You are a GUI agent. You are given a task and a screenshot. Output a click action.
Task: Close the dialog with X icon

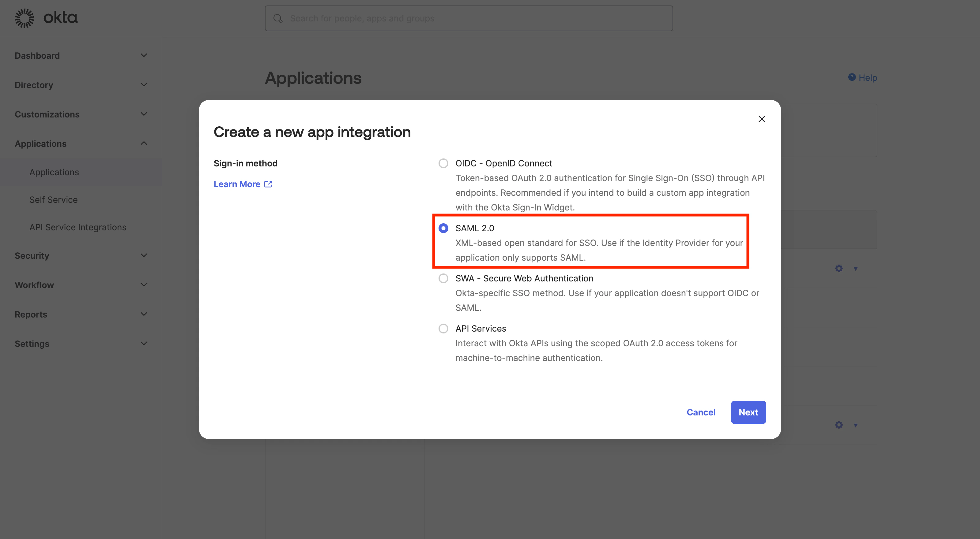[762, 119]
